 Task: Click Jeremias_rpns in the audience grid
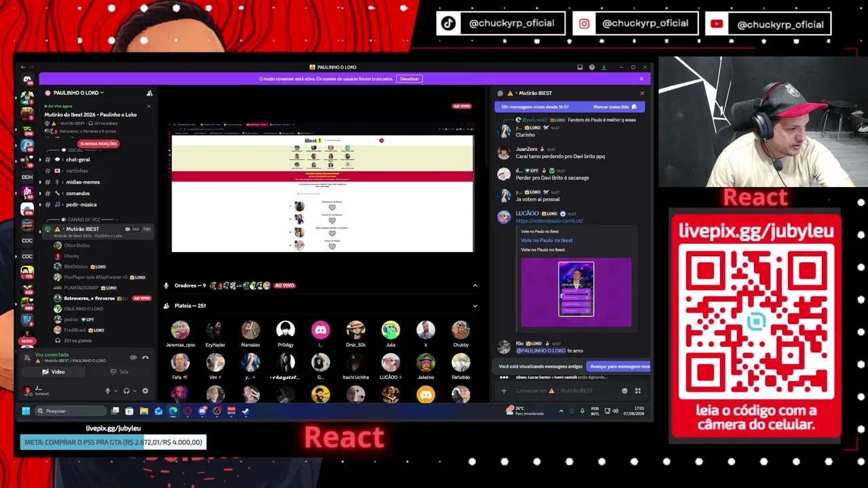[180, 334]
